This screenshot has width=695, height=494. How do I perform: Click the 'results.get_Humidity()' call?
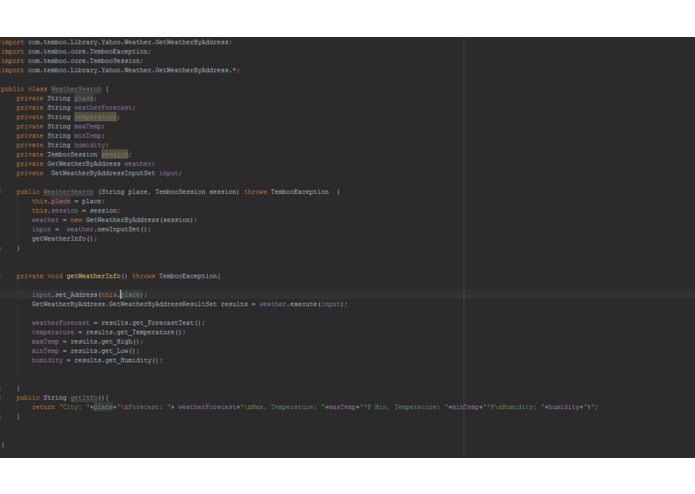pyautogui.click(x=117, y=360)
